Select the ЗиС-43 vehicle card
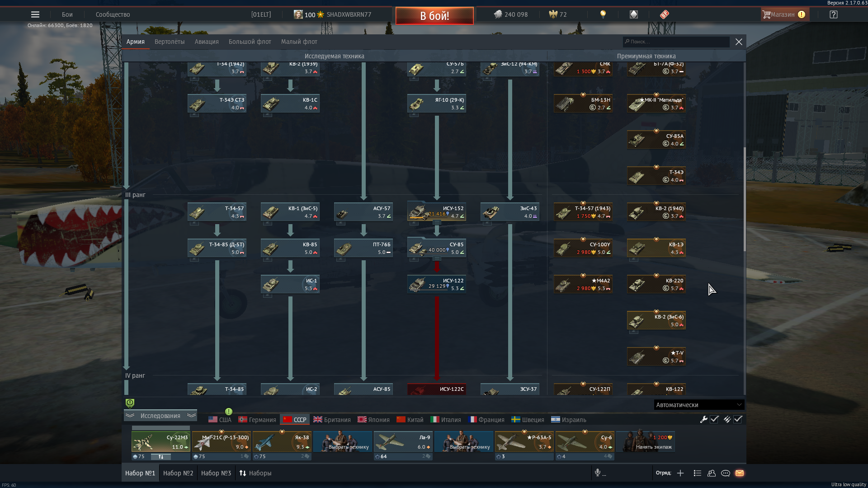Screen dimensions: 868x488 (510, 212)
